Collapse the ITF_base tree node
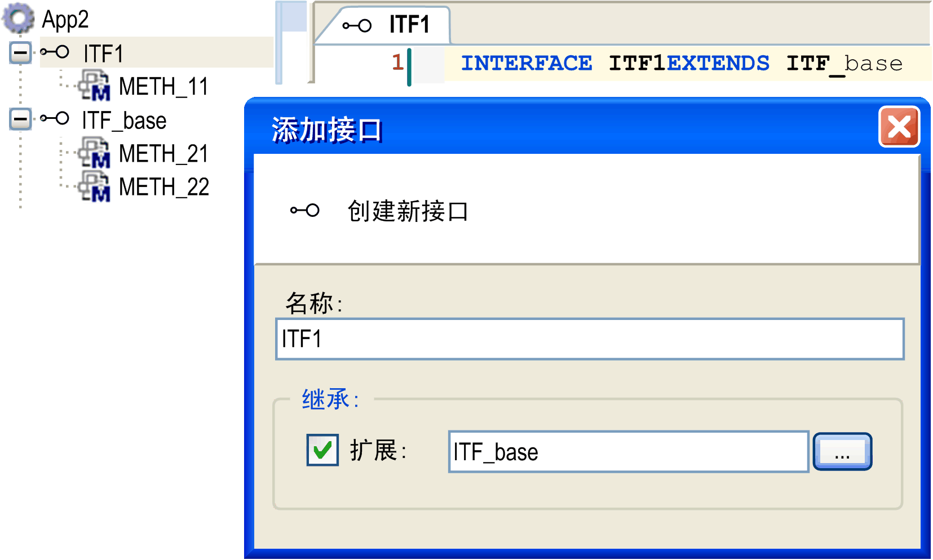Image resolution: width=933 pixels, height=560 pixels. click(20, 119)
